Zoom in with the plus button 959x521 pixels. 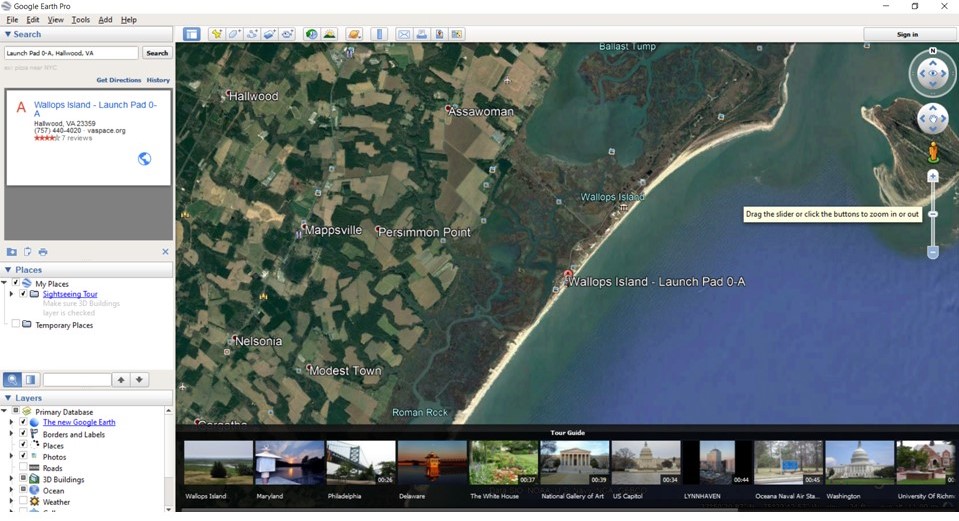pos(933,177)
